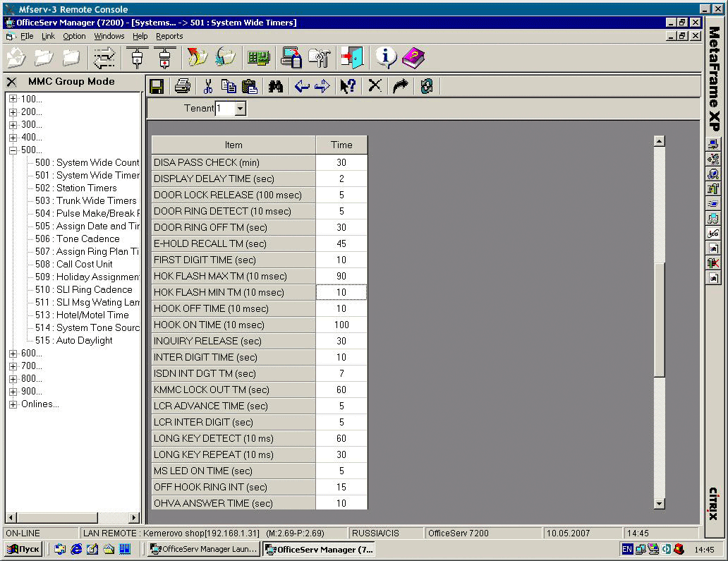Image resolution: width=728 pixels, height=561 pixels.
Task: Click the blue info balloon icon
Action: click(385, 58)
